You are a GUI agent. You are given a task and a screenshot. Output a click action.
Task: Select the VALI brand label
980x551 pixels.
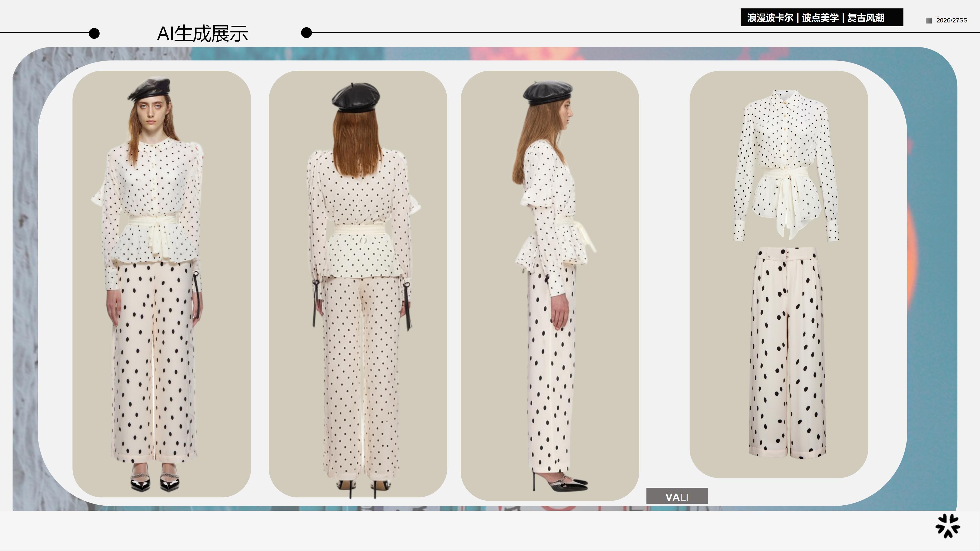pos(677,496)
